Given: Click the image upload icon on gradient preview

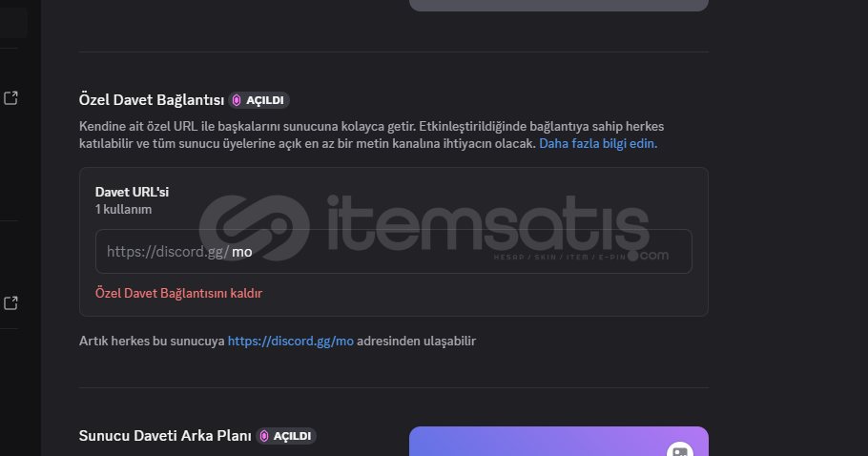Looking at the screenshot, I should pyautogui.click(x=680, y=449).
